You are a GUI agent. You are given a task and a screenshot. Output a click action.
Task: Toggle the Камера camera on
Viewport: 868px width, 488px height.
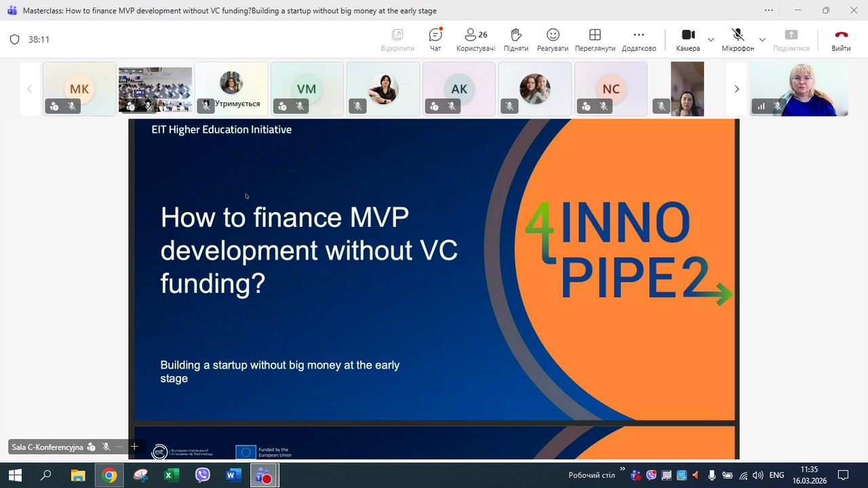point(688,39)
